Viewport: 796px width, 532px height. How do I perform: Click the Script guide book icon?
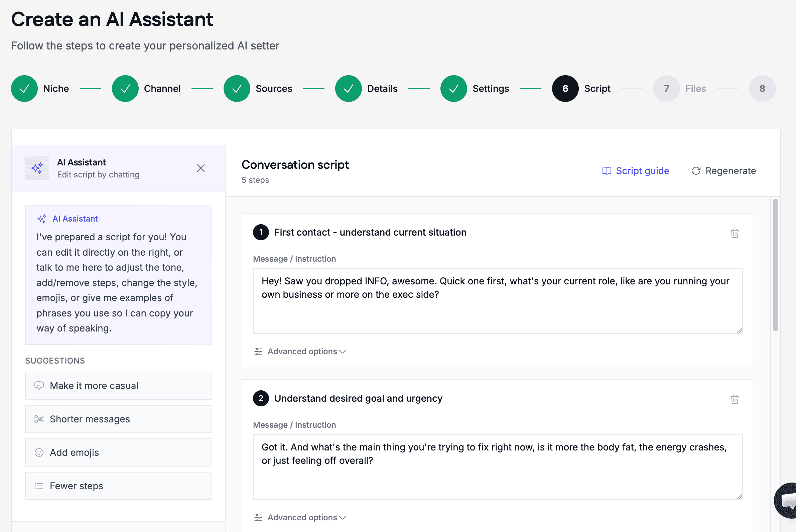pos(607,171)
